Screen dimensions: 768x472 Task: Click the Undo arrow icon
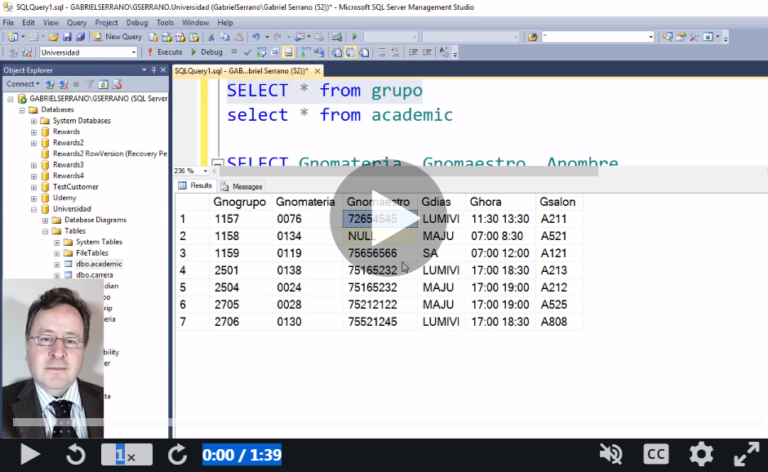coord(256,37)
